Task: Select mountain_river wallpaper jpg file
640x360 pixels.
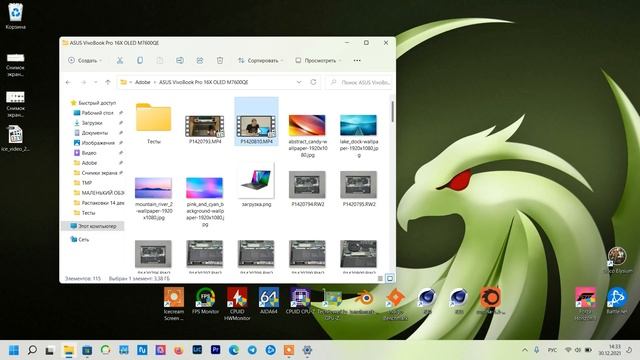Action: click(154, 199)
